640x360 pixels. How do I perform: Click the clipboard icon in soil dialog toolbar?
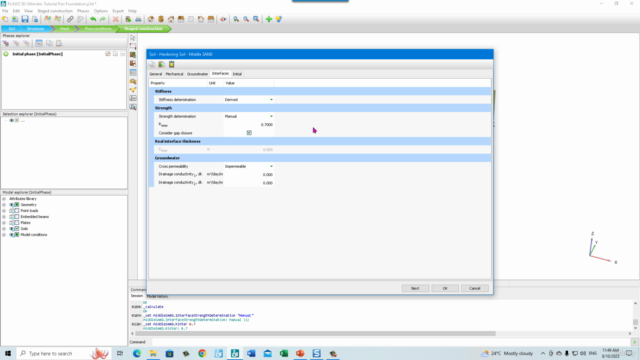(171, 64)
